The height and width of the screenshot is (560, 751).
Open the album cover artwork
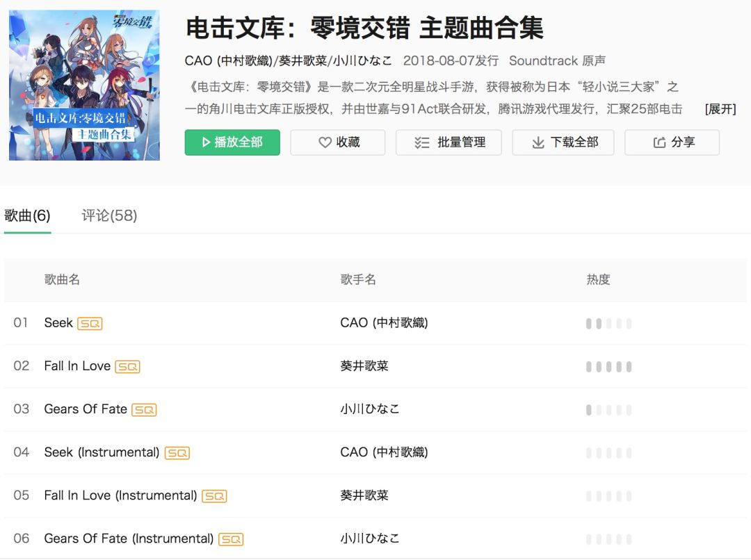pos(84,85)
